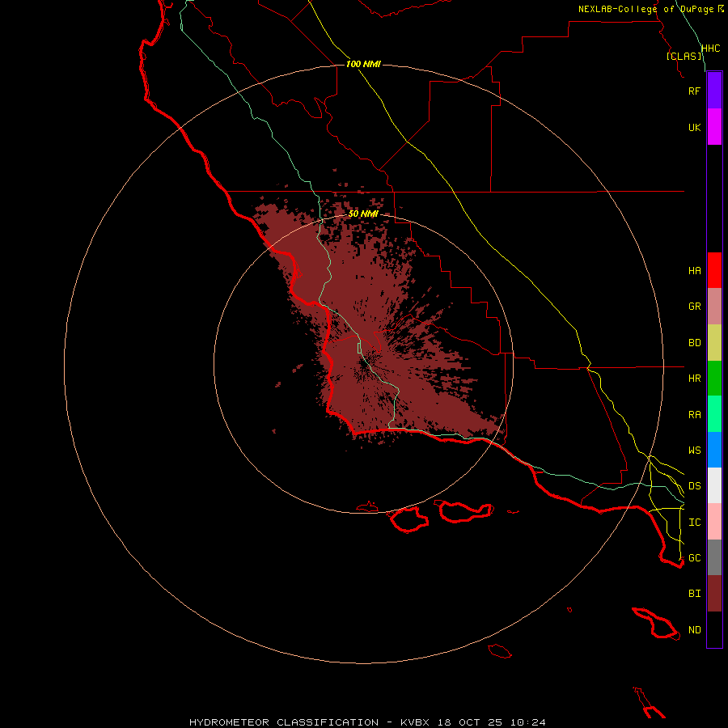Click the ND black legend swatch

click(714, 629)
